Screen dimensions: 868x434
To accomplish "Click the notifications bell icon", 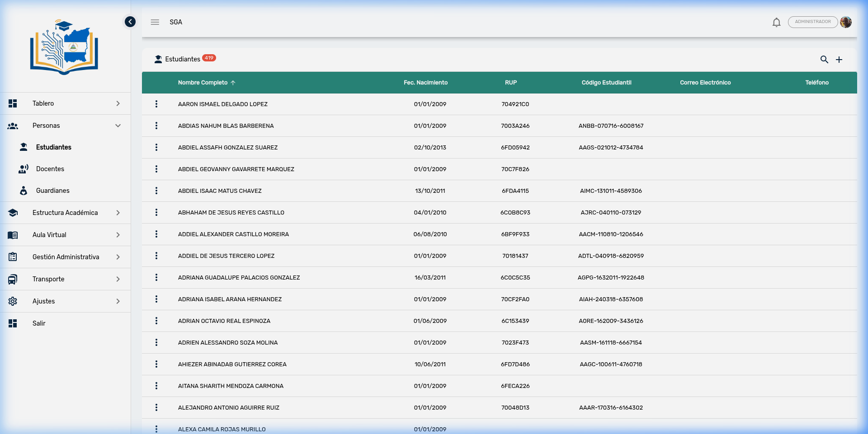I will pyautogui.click(x=776, y=22).
